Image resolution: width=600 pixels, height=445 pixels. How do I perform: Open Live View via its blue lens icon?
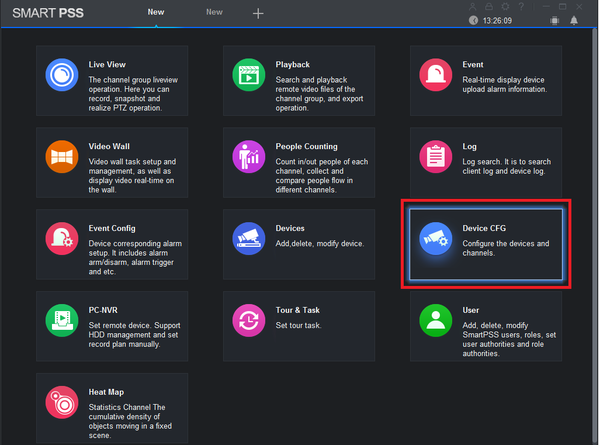[x=62, y=75]
